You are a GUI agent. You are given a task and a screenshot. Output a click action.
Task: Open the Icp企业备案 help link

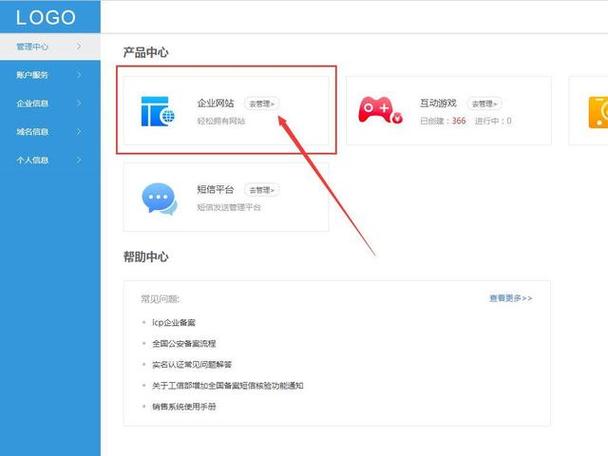tap(174, 322)
